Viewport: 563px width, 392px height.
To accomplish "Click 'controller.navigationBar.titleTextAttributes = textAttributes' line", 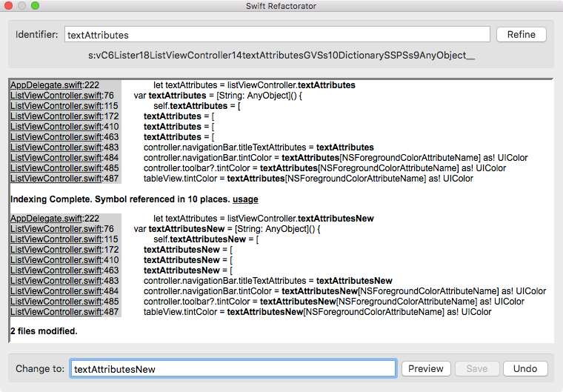I will pos(259,147).
